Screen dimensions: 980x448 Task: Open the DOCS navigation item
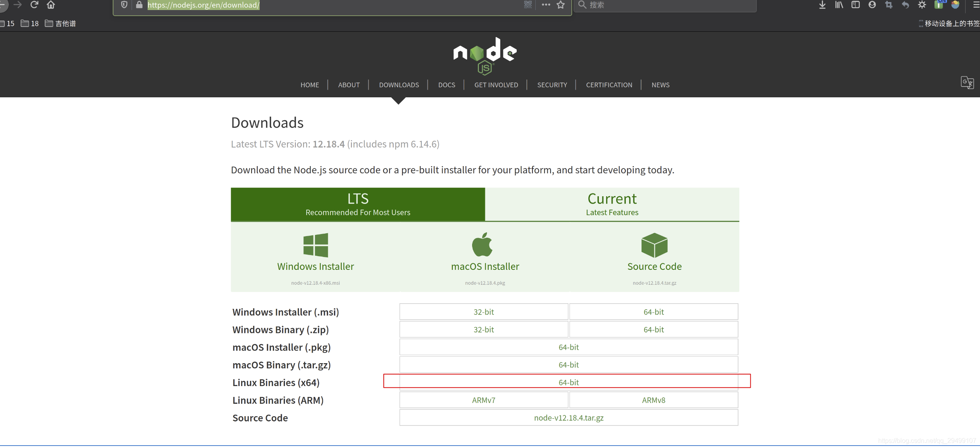(x=447, y=85)
